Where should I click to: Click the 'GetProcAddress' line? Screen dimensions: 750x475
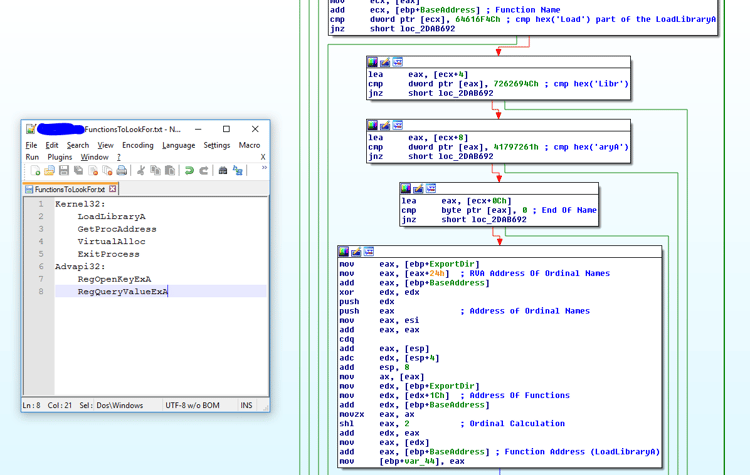(x=117, y=229)
